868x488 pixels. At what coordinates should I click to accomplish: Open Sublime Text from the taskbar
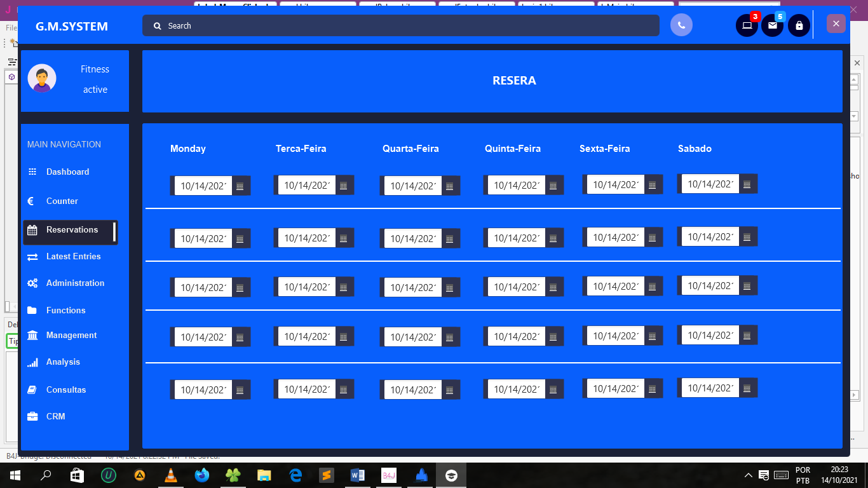(326, 475)
